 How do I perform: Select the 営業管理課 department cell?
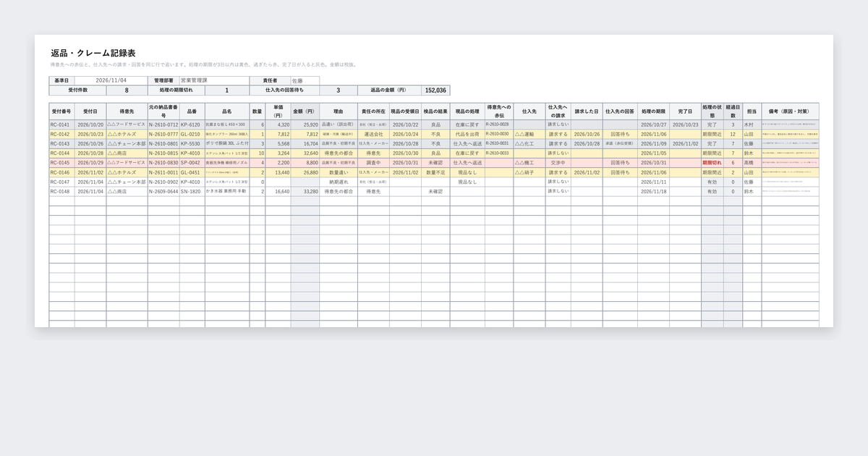pos(214,80)
